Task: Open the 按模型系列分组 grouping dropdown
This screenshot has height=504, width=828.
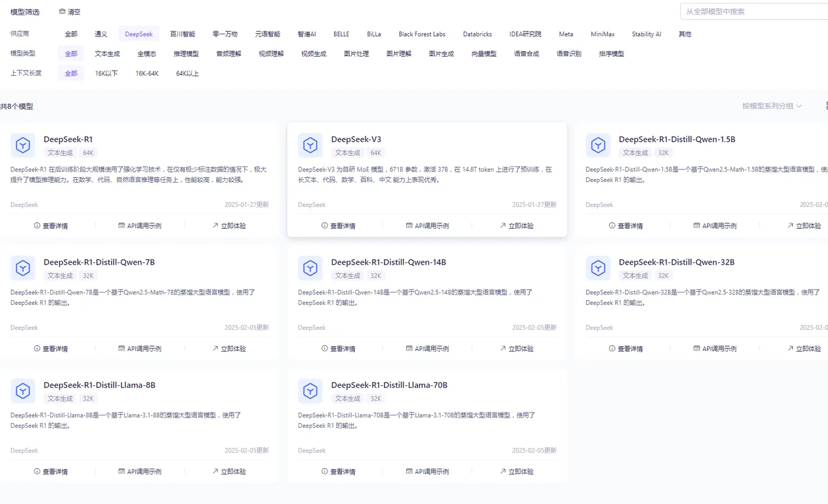Action: (x=772, y=106)
